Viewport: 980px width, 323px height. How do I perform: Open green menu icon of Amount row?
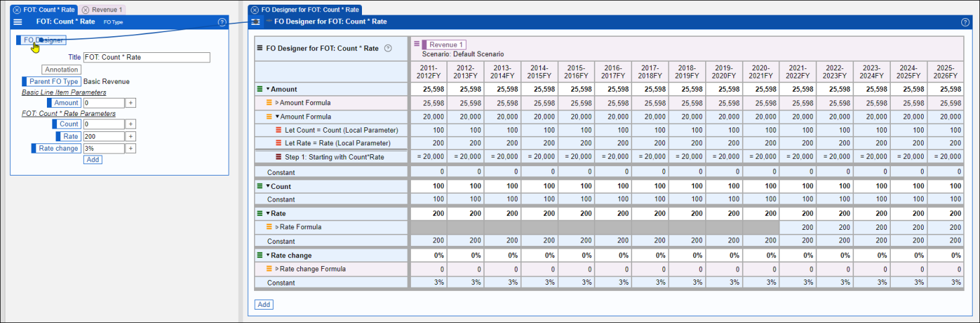[260, 89]
